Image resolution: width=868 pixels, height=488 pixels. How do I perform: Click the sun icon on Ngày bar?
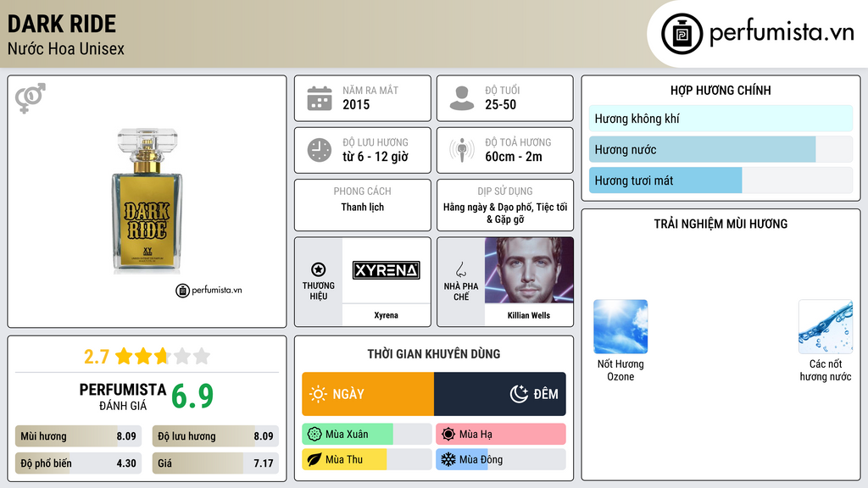(x=318, y=394)
